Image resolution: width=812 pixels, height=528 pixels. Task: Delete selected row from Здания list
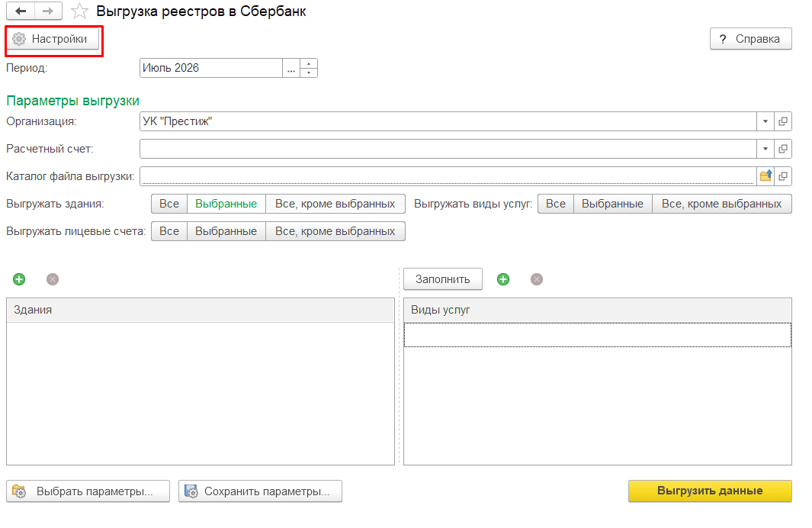(x=53, y=279)
